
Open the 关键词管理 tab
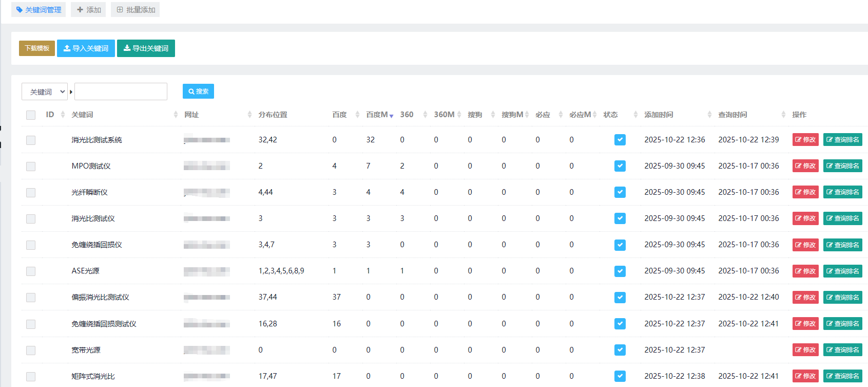click(x=38, y=10)
